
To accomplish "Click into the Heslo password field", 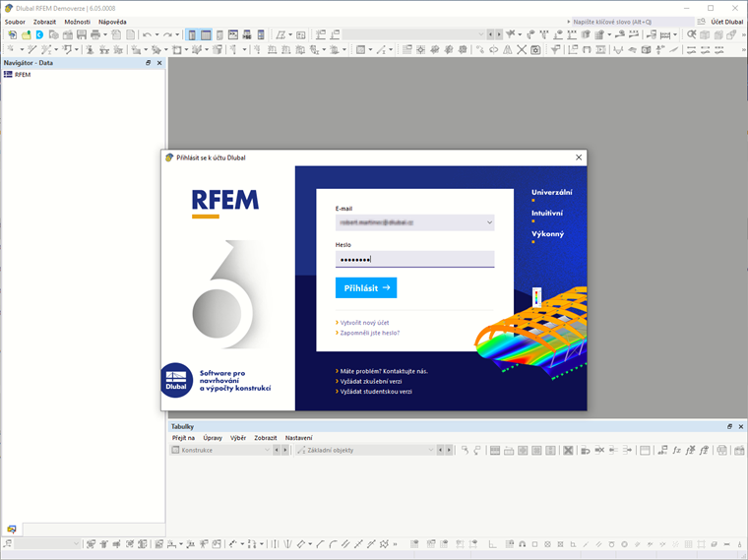I will (x=414, y=259).
